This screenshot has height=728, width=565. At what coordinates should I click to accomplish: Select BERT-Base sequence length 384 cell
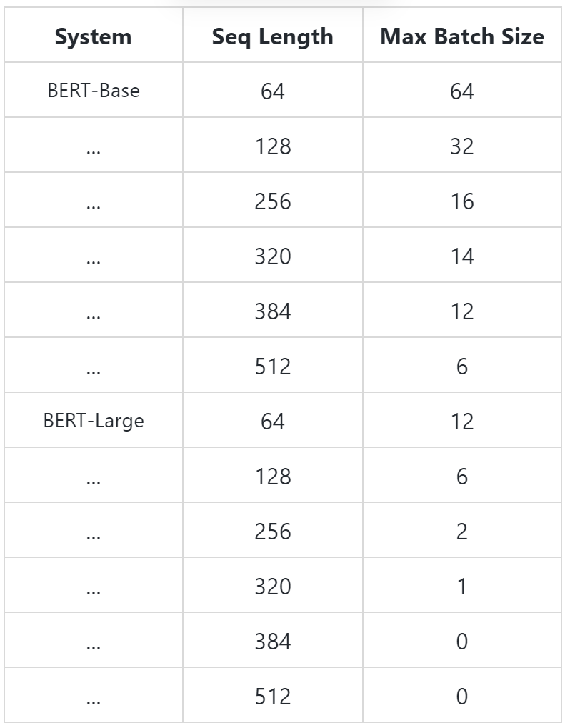pyautogui.click(x=273, y=311)
